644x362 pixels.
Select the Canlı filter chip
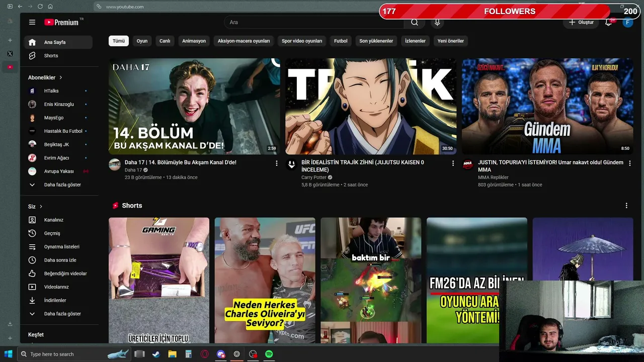coord(165,41)
